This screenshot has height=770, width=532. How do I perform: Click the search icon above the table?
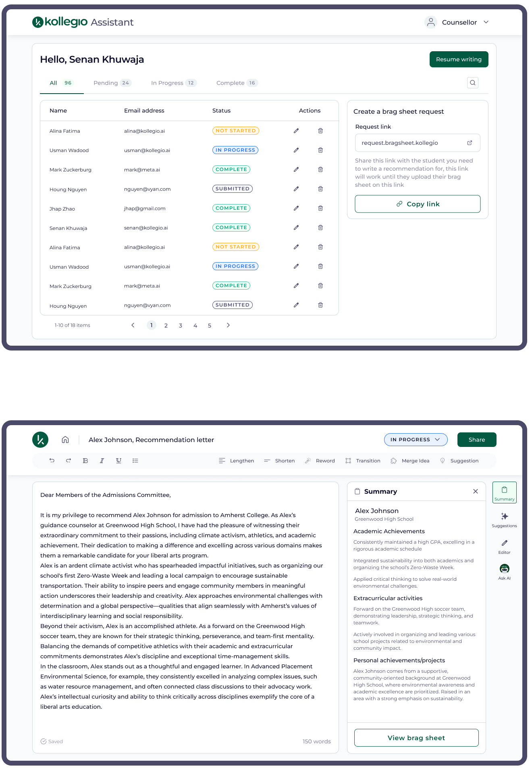coord(472,83)
